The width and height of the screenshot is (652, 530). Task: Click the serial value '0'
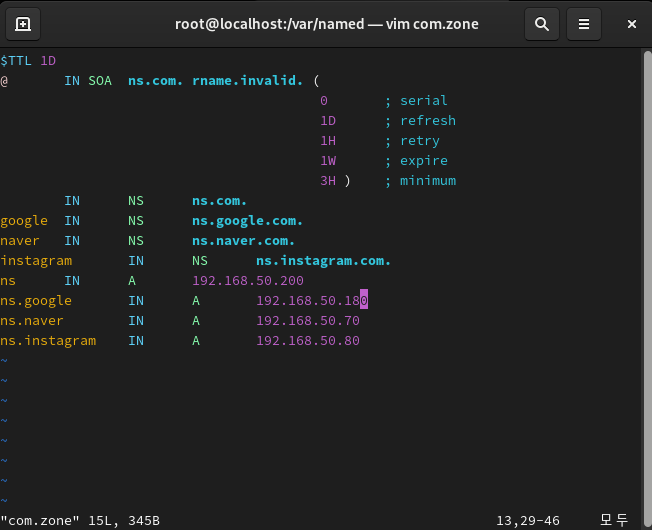tap(324, 101)
